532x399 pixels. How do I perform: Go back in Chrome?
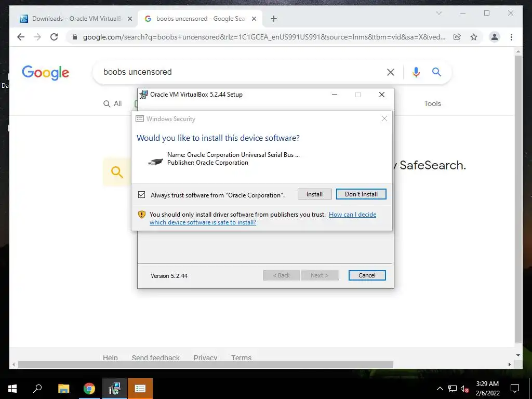21,37
